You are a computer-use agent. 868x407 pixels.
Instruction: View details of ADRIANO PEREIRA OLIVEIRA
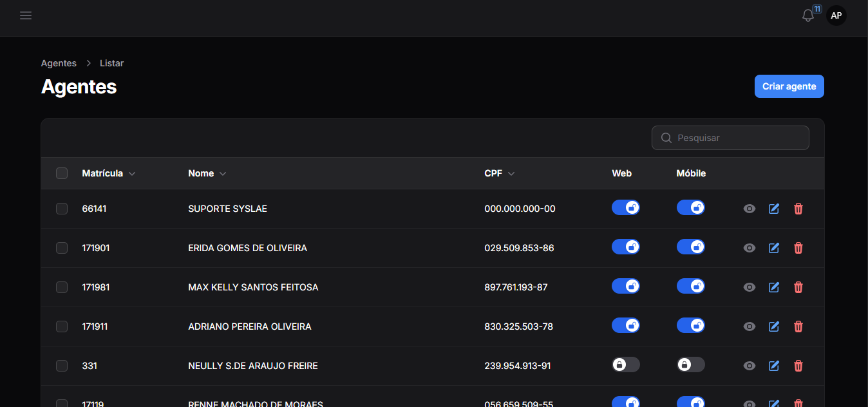tap(749, 327)
